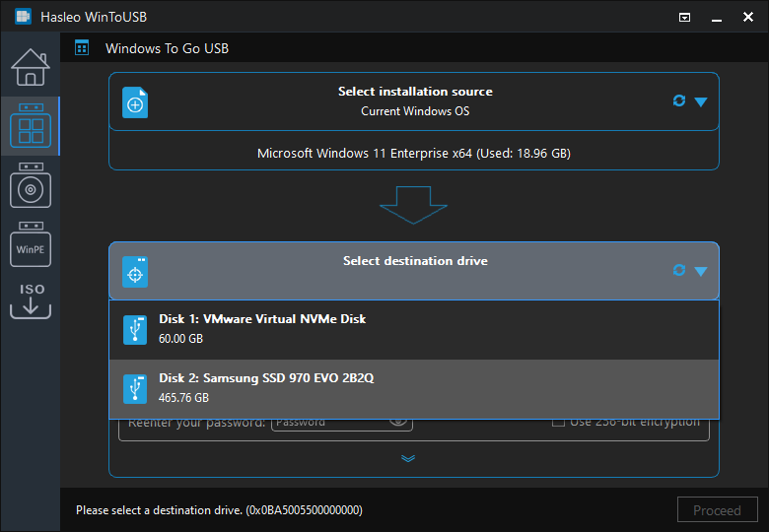Image resolution: width=769 pixels, height=532 pixels.
Task: Refresh the installation source list
Action: click(679, 100)
